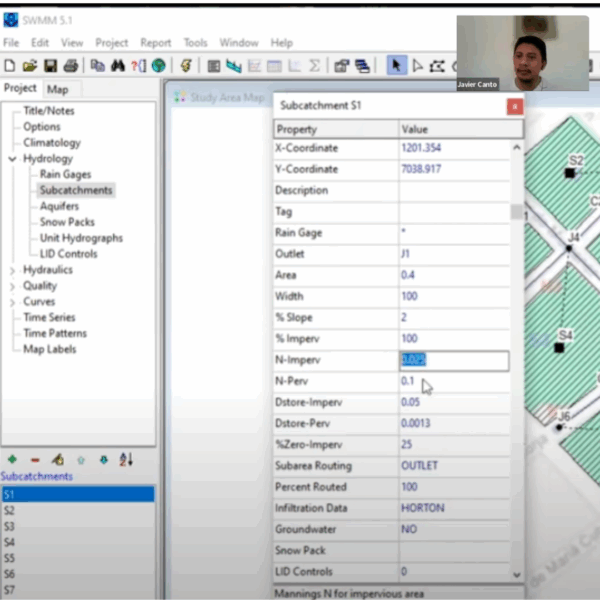The height and width of the screenshot is (600, 600).
Task: Click the Run Simulation lightning icon
Action: (186, 66)
